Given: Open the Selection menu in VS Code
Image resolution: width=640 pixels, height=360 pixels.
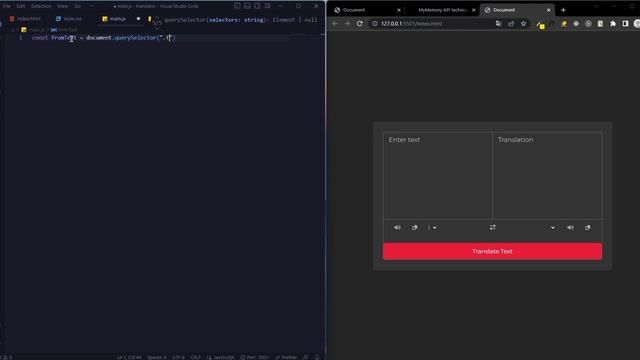Looking at the screenshot, I should pos(41,6).
